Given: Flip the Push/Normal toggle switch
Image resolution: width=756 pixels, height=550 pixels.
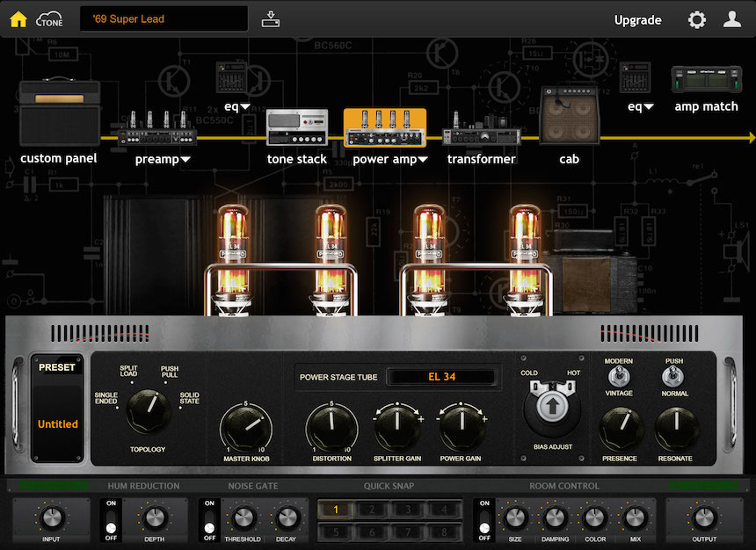Looking at the screenshot, I should pos(673,376).
